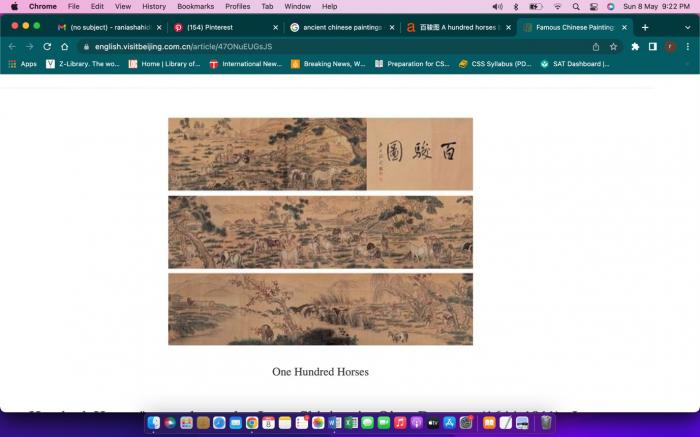Close the Pinterest tab
Screen dimensions: 700x437
pos(275,28)
